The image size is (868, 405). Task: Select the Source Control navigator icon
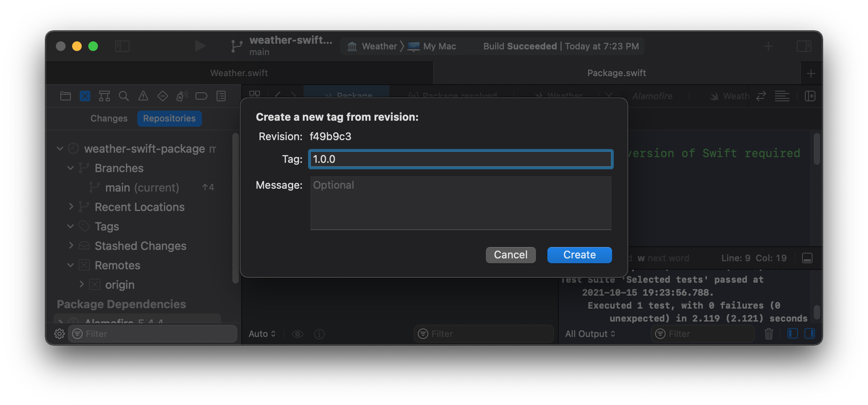[x=85, y=96]
